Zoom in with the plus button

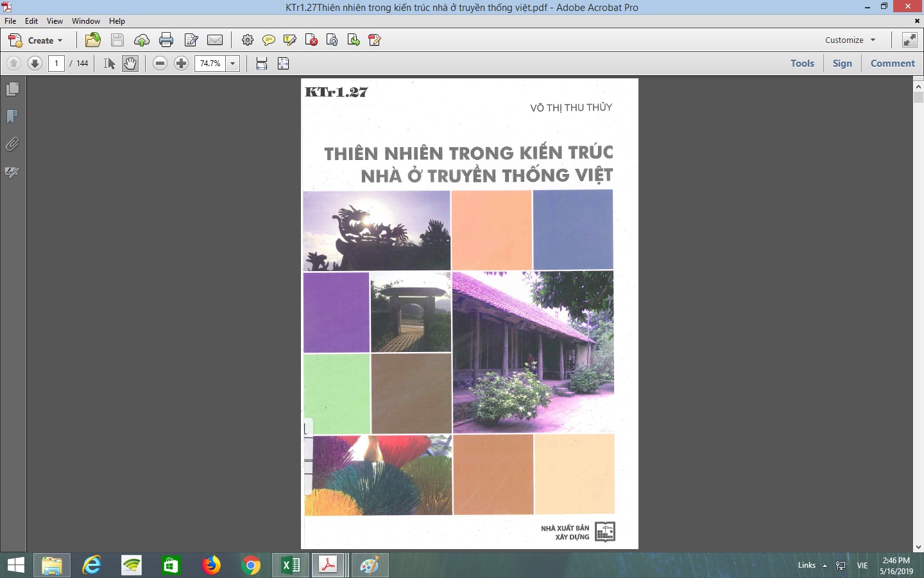coord(182,64)
